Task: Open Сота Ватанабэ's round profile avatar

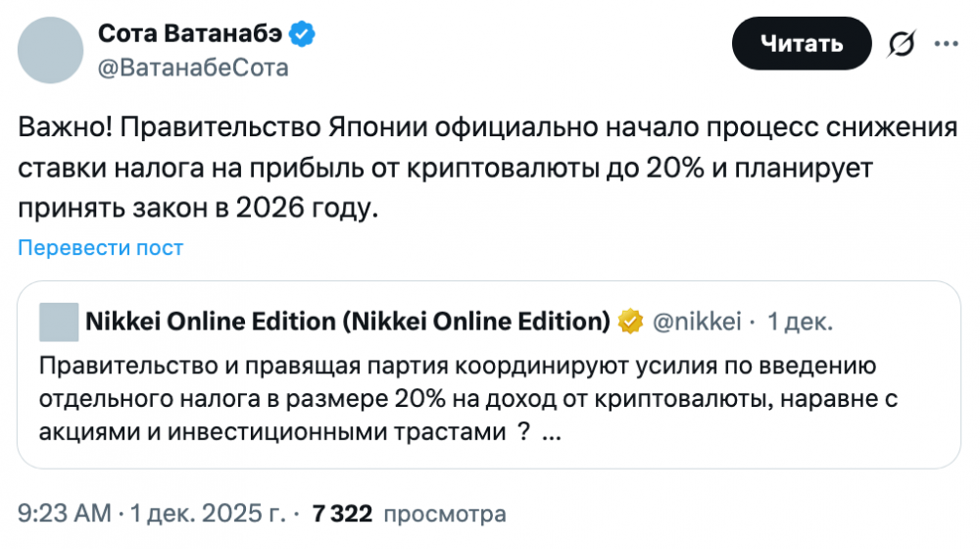Action: pyautogui.click(x=52, y=49)
